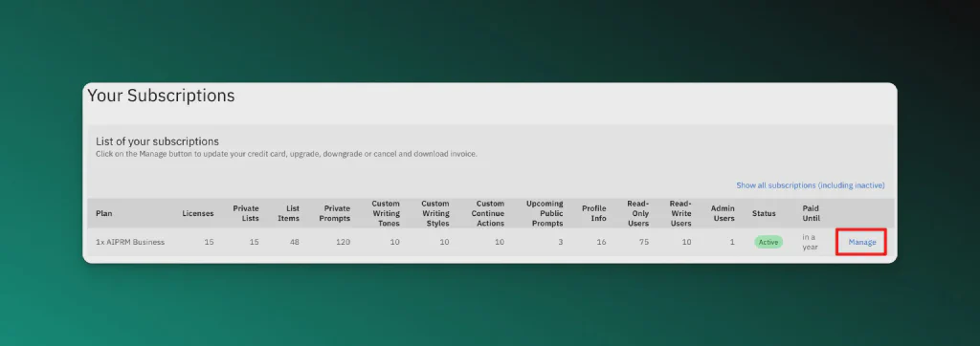Click the Read-Only Users value 75
Viewport: 980px width, 346px height.
[x=644, y=243]
